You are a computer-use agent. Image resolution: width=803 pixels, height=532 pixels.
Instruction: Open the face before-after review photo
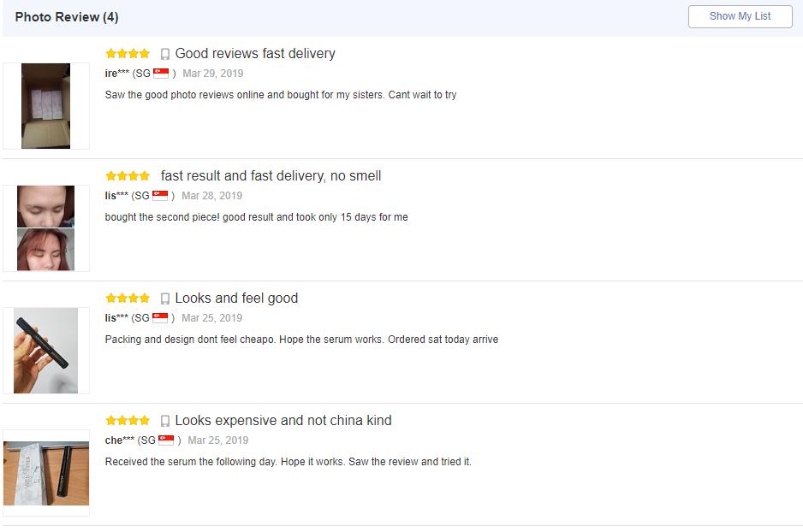pyautogui.click(x=45, y=228)
